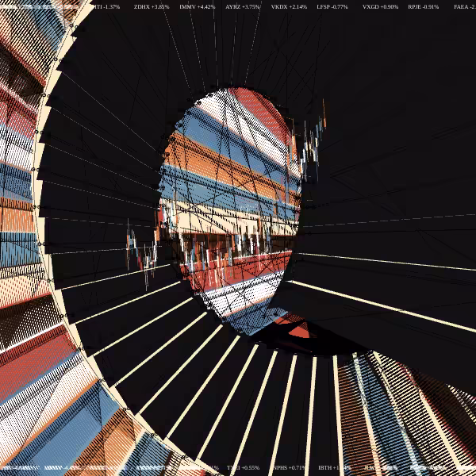
Task: Click the candlestick chart right of the oval
Action: tap(313, 141)
